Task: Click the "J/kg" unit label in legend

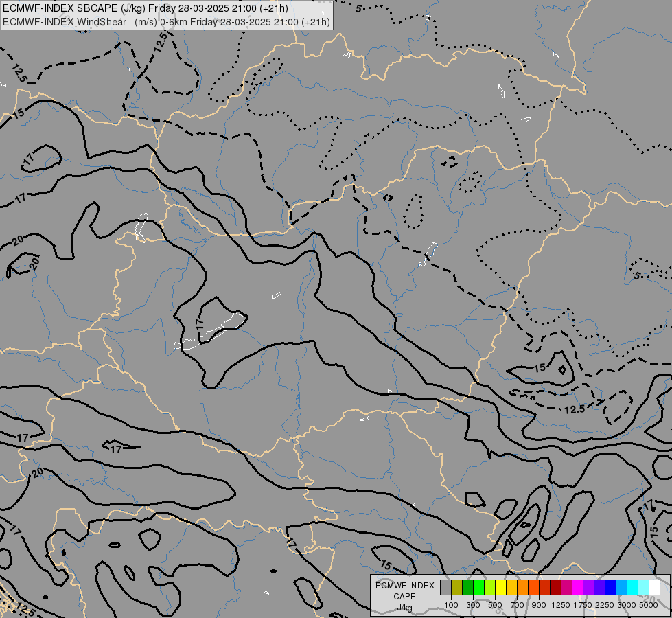Action: point(404,608)
